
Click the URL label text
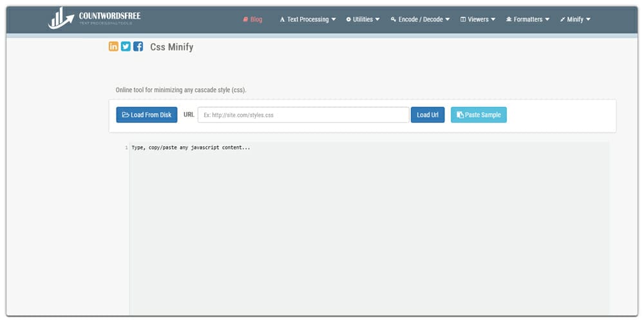pos(189,115)
